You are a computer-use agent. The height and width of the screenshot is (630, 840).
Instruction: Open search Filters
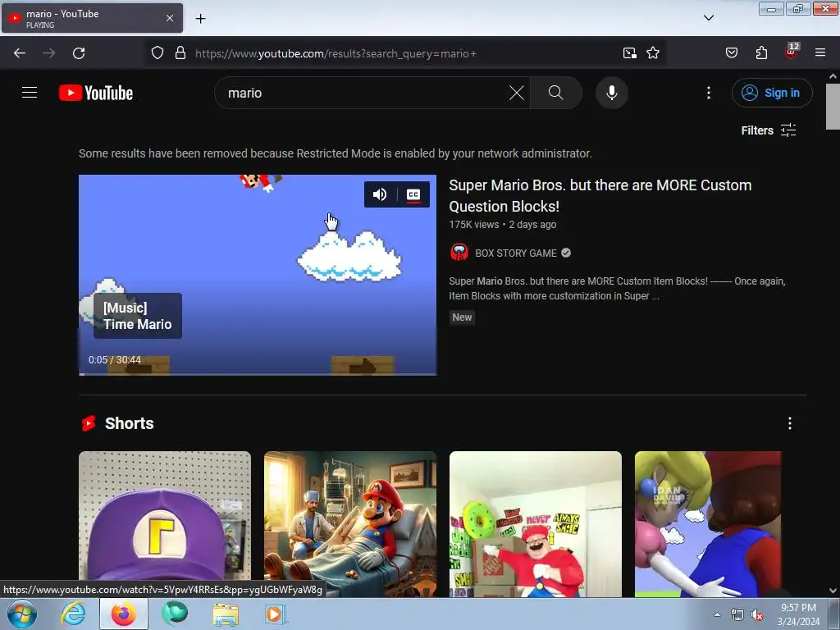(x=768, y=130)
